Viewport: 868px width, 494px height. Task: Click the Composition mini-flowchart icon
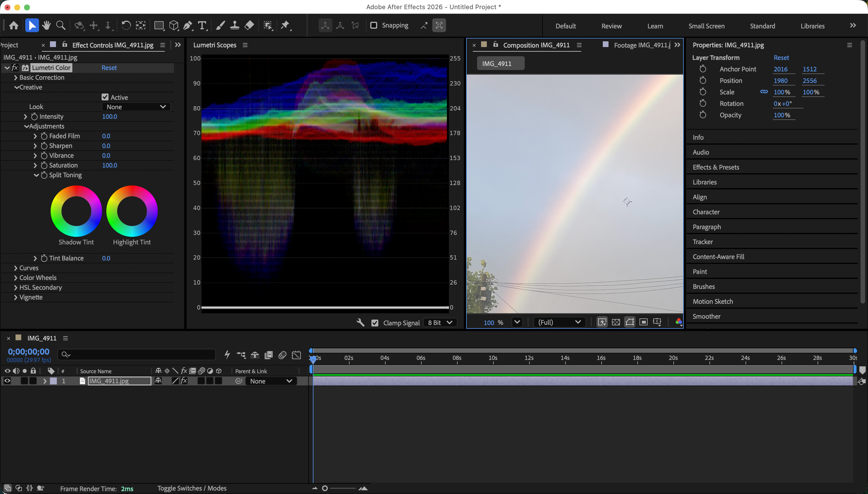pos(241,355)
